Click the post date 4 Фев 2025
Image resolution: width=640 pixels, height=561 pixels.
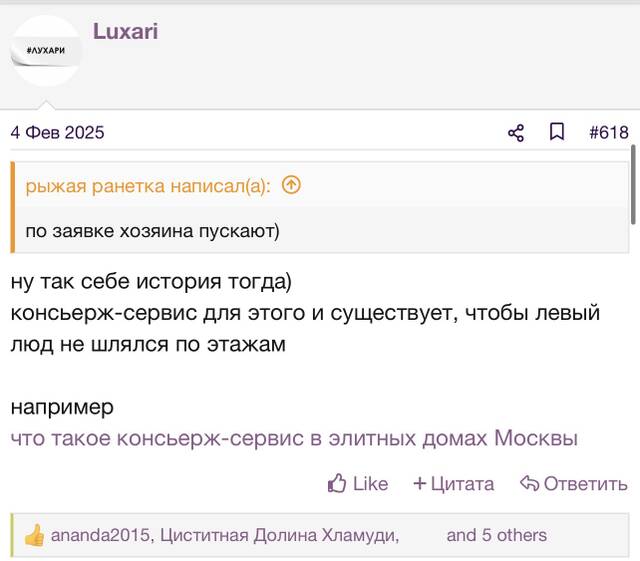click(x=58, y=133)
